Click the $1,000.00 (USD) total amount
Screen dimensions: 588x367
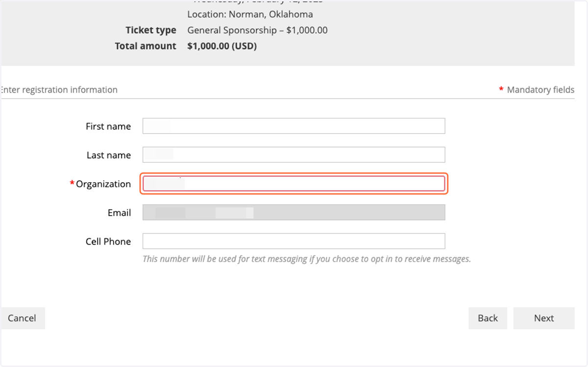(x=222, y=46)
